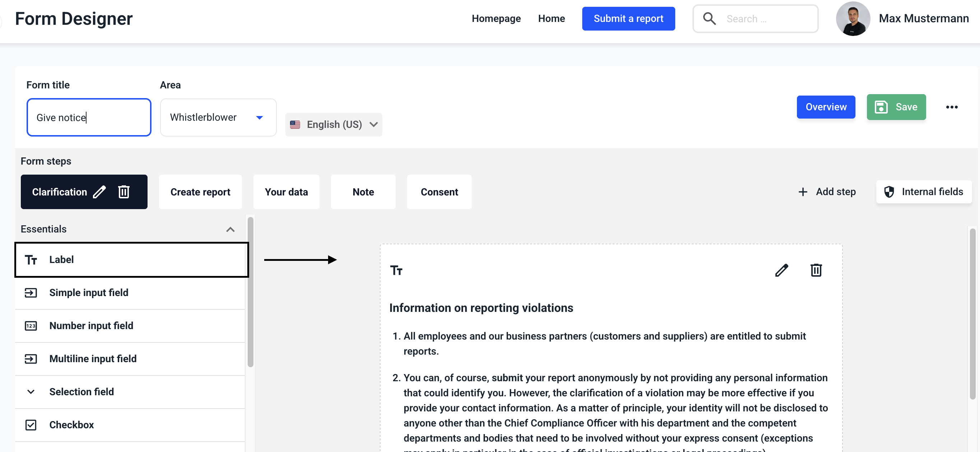The width and height of the screenshot is (980, 452).
Task: Collapse the Essentials section
Action: click(230, 229)
